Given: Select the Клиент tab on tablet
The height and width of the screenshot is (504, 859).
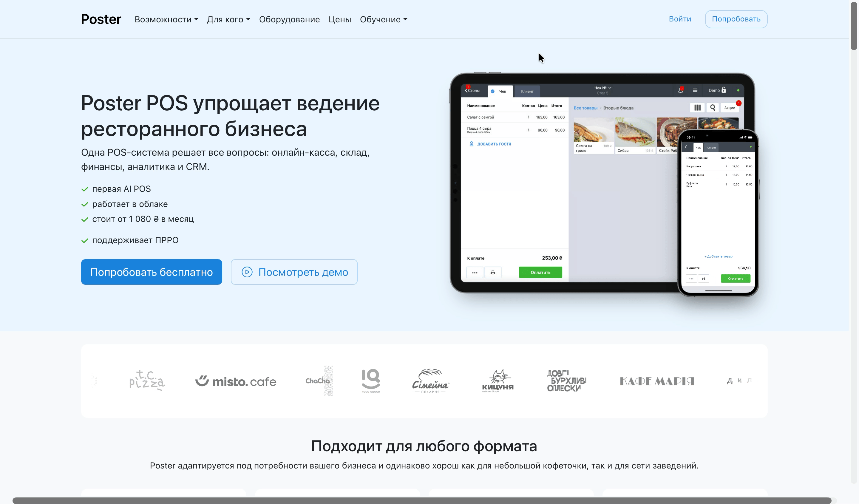Looking at the screenshot, I should (527, 91).
